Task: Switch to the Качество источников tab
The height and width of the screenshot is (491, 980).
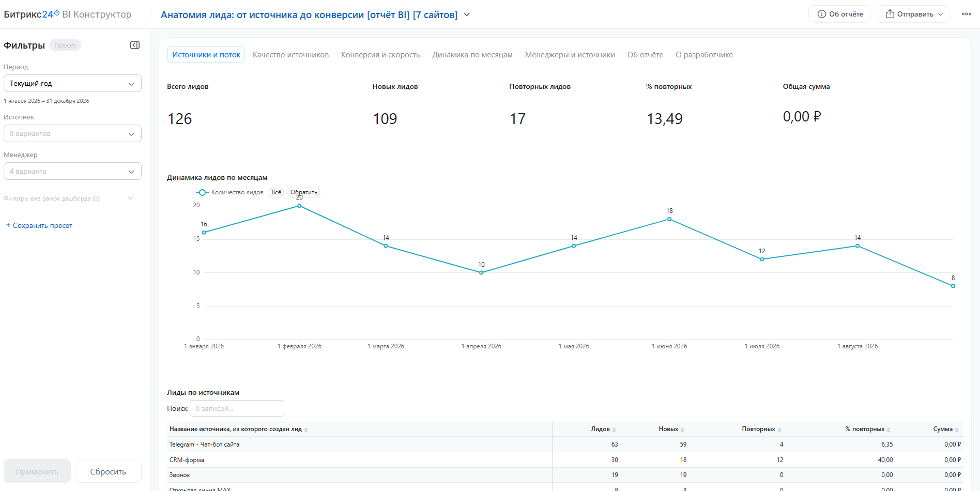Action: [x=290, y=55]
